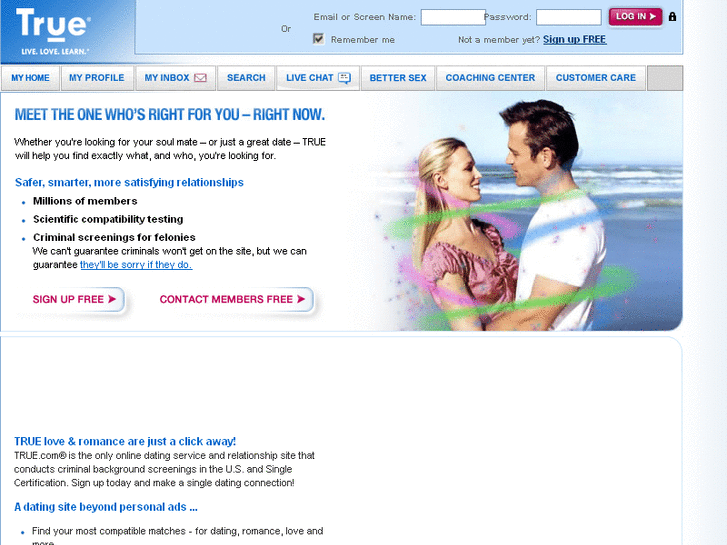The height and width of the screenshot is (545, 727).
Task: Click TRUE love & romance are just a click away heading
Action: 125,441
